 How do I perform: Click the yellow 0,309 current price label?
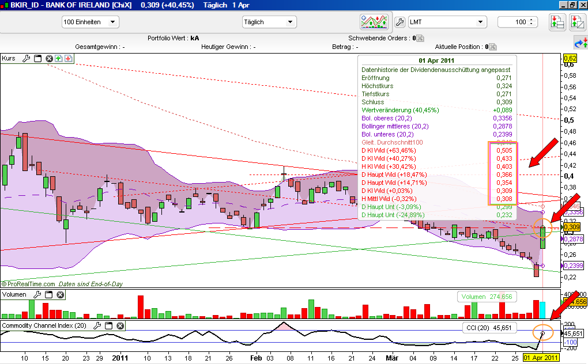(572, 227)
